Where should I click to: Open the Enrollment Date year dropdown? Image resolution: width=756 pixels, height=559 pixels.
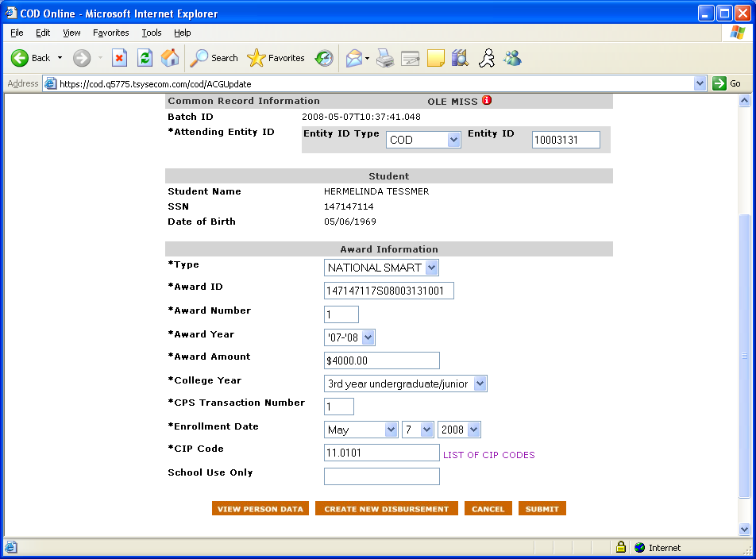point(459,430)
